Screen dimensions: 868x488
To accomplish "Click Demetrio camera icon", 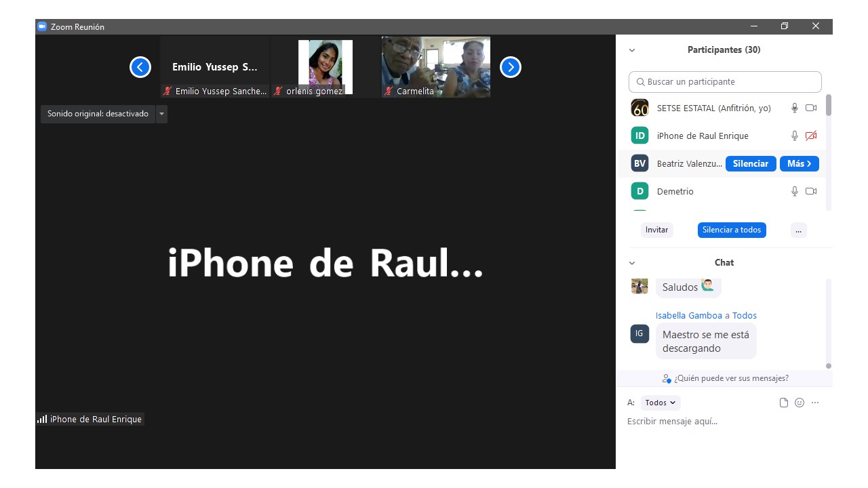I will (811, 191).
